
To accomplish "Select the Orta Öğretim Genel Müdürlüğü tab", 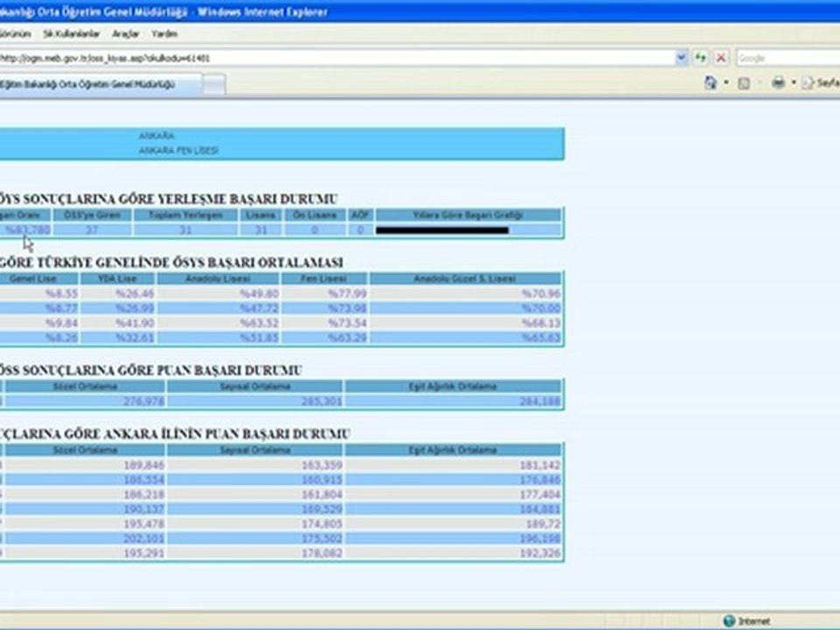I will [x=99, y=85].
